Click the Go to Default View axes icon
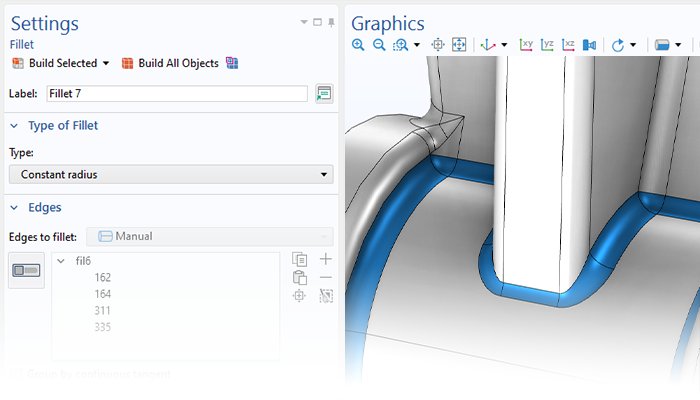700x400 pixels. [x=488, y=45]
